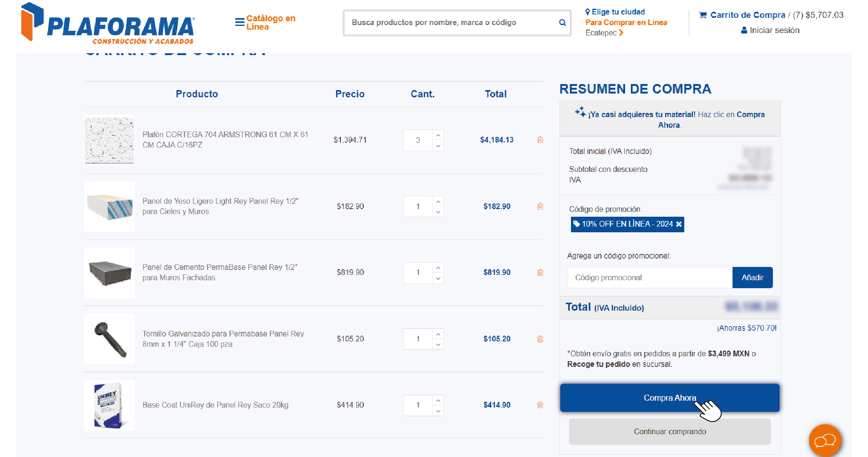Apply promo code with Añadir button
Viewport: 868px width, 457px height.
tap(752, 278)
